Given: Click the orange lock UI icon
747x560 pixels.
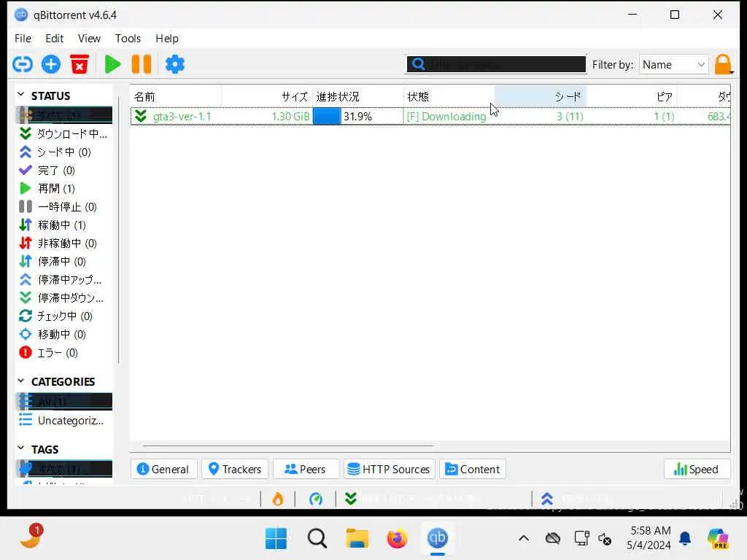Looking at the screenshot, I should (x=723, y=64).
